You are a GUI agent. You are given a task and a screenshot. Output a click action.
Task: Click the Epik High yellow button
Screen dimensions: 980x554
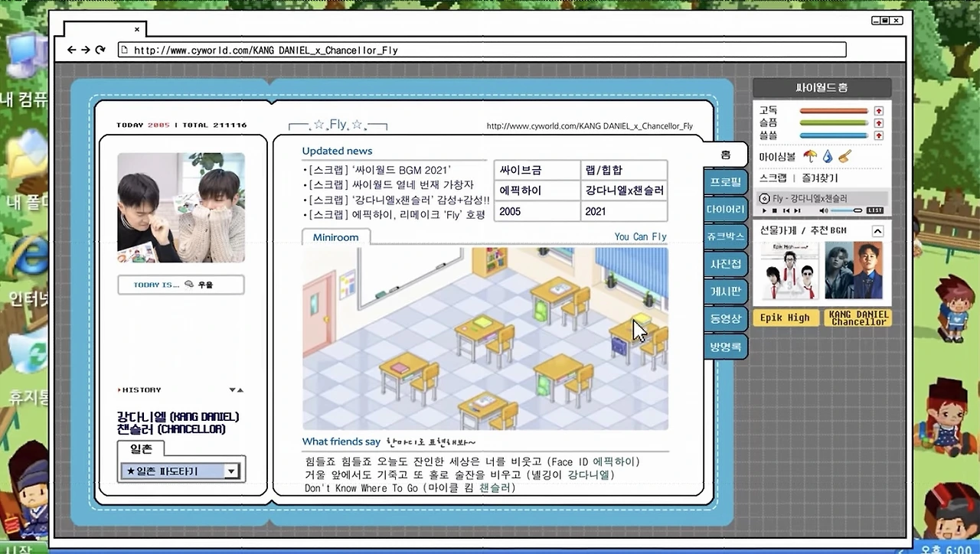pos(785,318)
